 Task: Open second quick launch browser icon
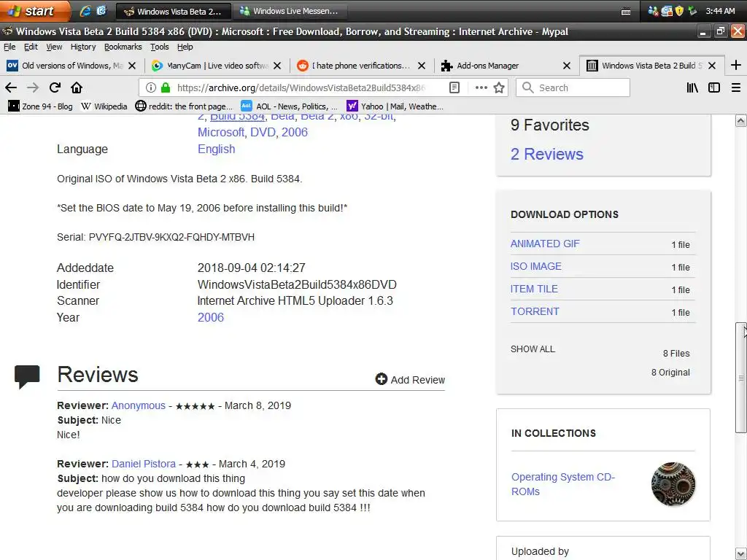[101, 11]
